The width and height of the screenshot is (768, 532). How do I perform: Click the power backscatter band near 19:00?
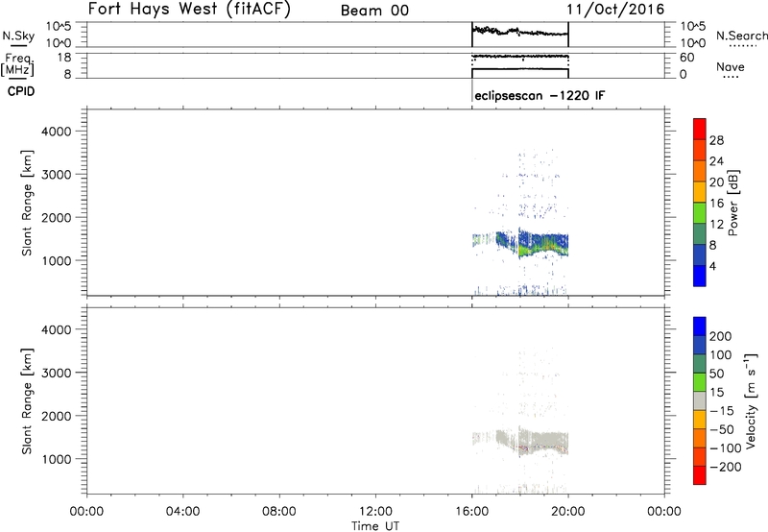pyautogui.click(x=544, y=244)
